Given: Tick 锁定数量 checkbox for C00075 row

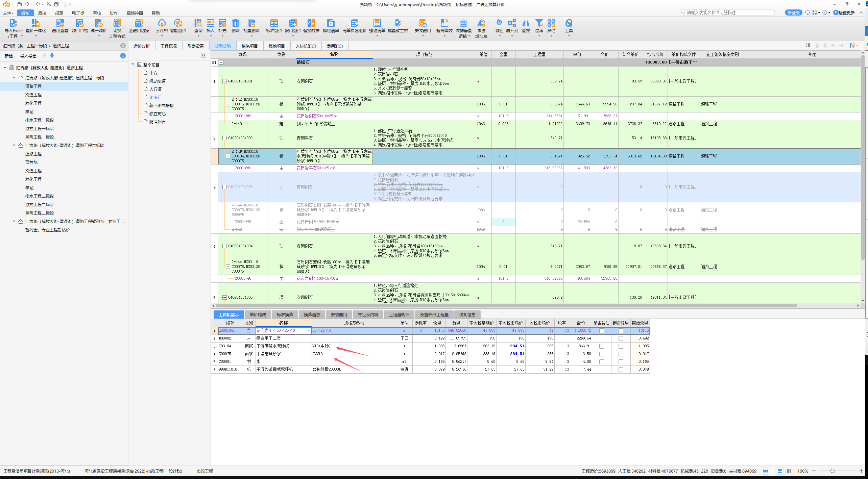Looking at the screenshot, I should click(621, 354).
